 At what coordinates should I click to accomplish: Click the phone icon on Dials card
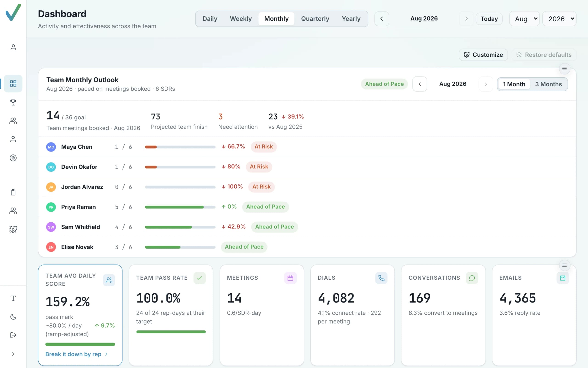(381, 278)
